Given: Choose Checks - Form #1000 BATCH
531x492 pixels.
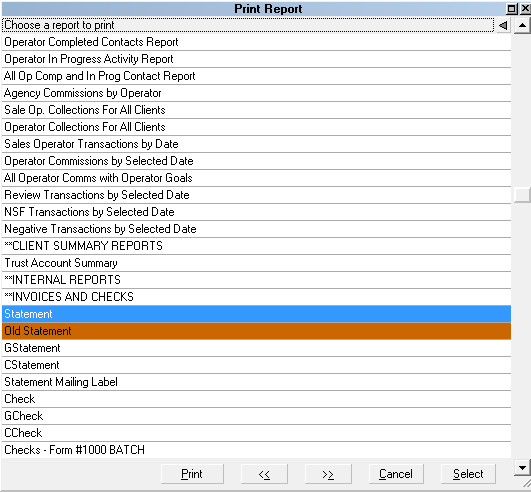Looking at the screenshot, I should [256, 450].
